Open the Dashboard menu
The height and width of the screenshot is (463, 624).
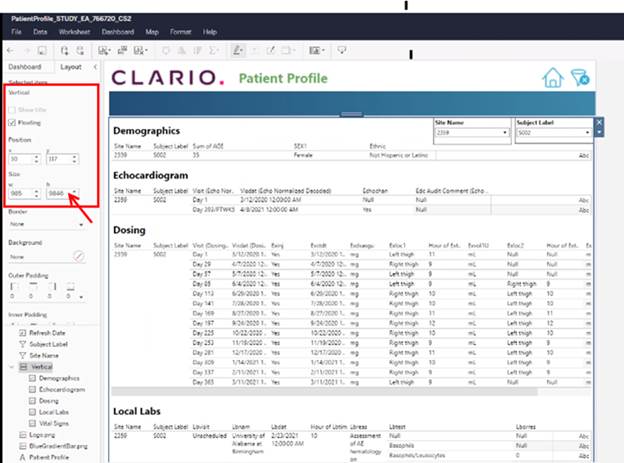click(118, 32)
